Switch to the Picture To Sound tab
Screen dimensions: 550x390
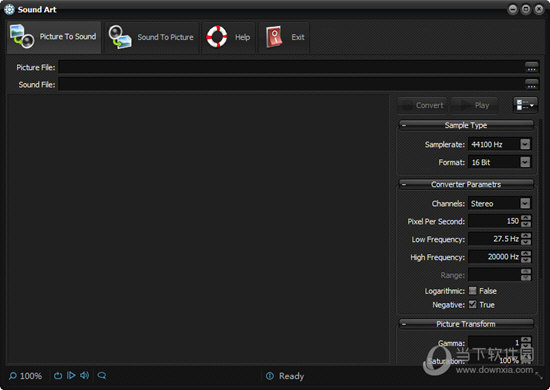pos(54,37)
